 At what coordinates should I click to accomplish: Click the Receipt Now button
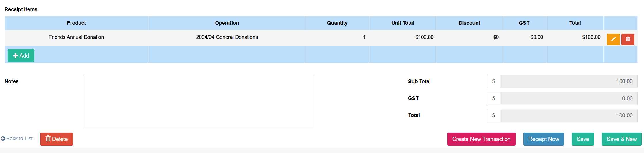[544, 139]
